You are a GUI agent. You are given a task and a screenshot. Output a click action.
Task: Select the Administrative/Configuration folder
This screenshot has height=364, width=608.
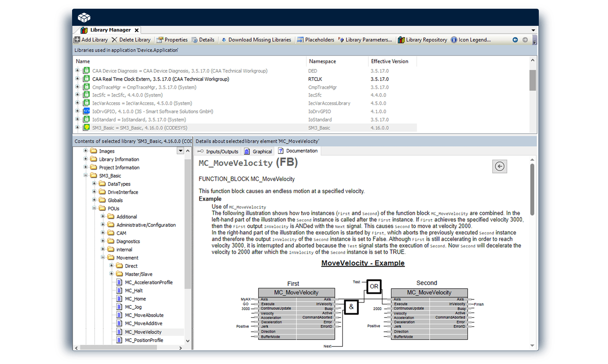point(146,225)
